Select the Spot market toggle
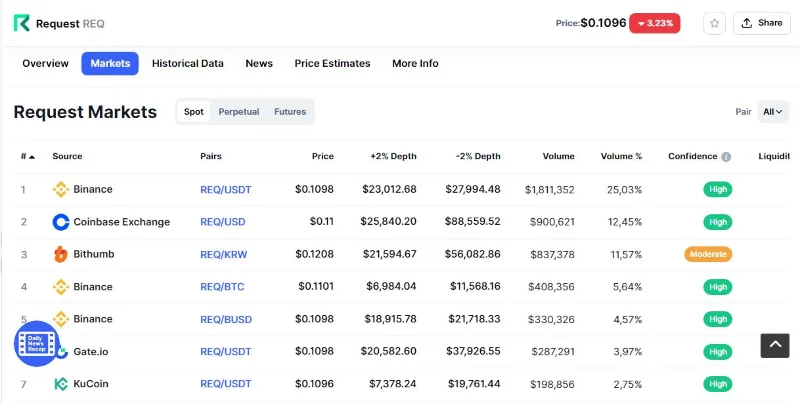 194,112
